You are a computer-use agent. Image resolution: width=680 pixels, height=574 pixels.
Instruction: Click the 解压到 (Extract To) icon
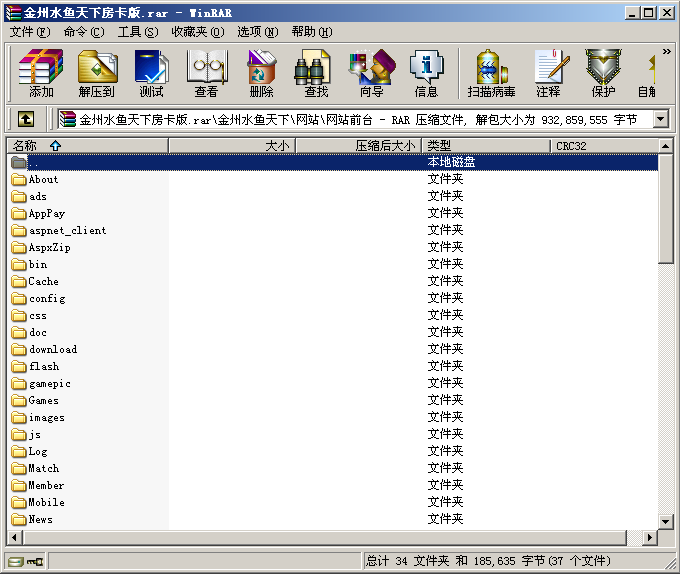[96, 73]
